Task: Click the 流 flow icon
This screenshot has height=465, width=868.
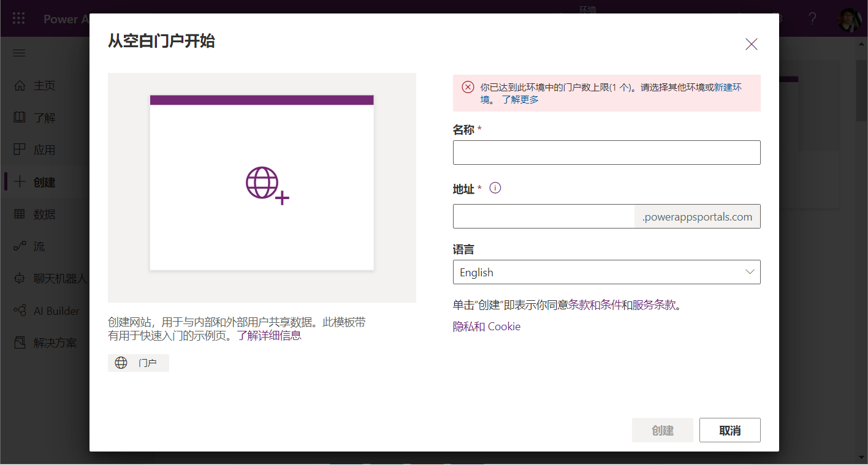Action: (20, 246)
